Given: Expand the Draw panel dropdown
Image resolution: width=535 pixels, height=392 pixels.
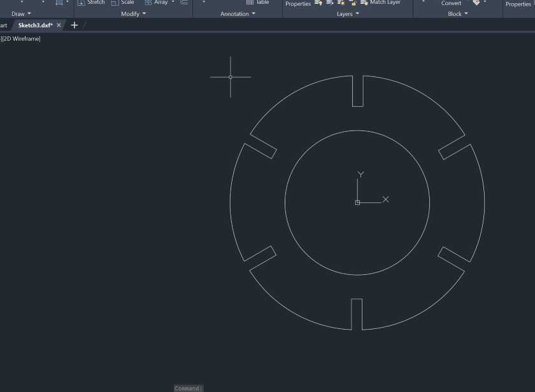Looking at the screenshot, I should 28,13.
